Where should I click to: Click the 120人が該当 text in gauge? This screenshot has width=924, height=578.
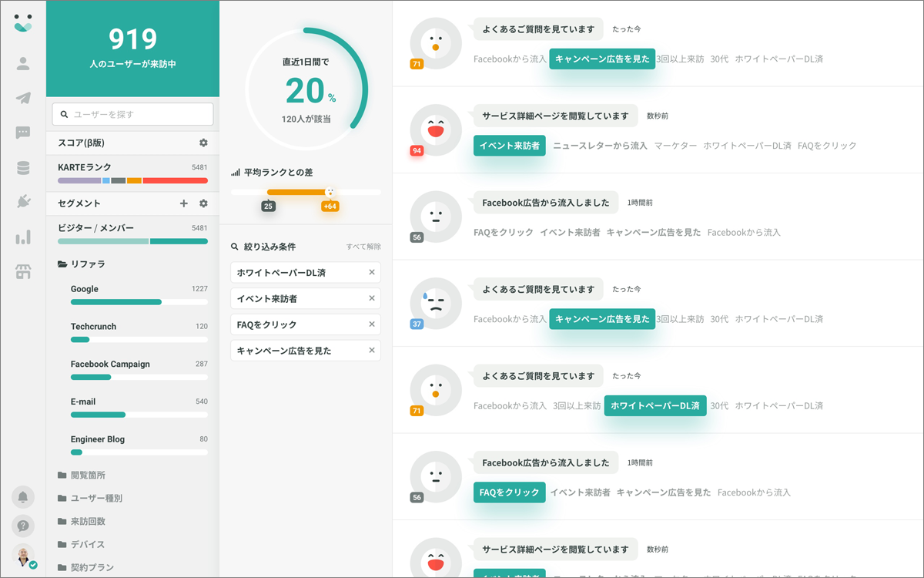point(306,119)
